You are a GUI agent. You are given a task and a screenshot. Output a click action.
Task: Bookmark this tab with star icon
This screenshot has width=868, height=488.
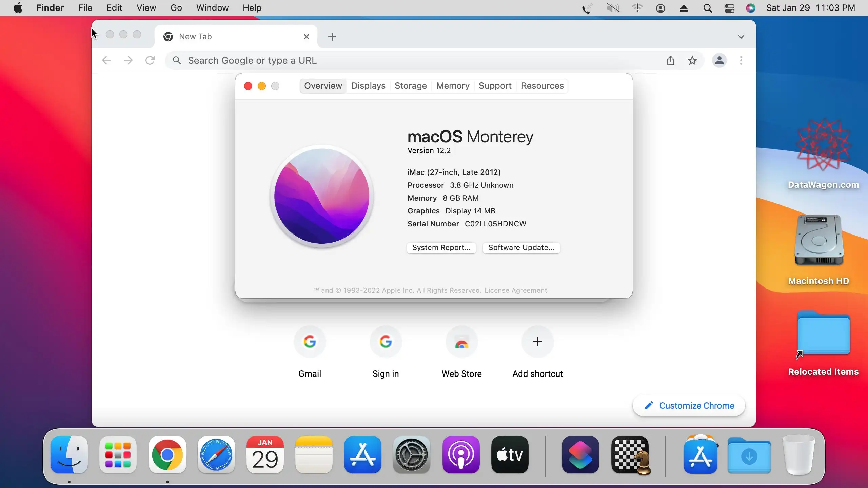click(x=692, y=61)
